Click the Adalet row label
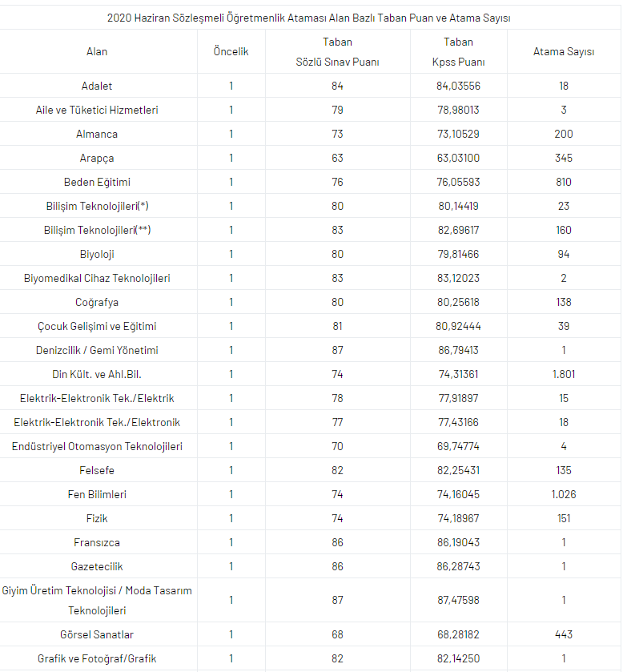Image resolution: width=623 pixels, height=672 pixels. pos(97,86)
